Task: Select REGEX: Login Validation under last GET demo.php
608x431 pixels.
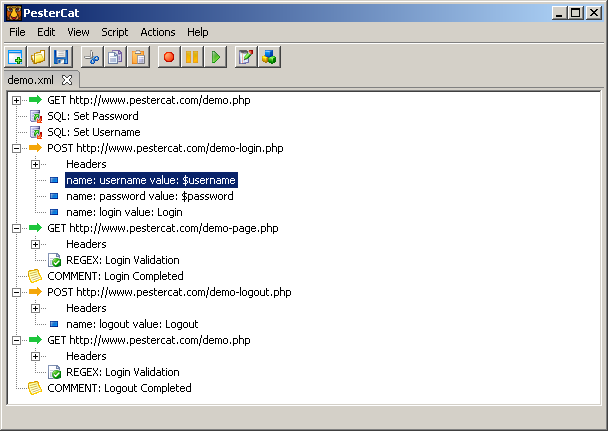Action: point(123,372)
